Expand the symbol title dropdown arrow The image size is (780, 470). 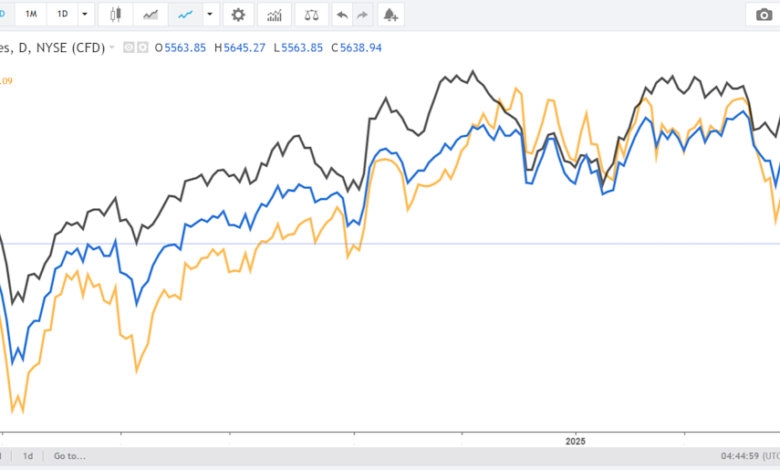tap(112, 47)
